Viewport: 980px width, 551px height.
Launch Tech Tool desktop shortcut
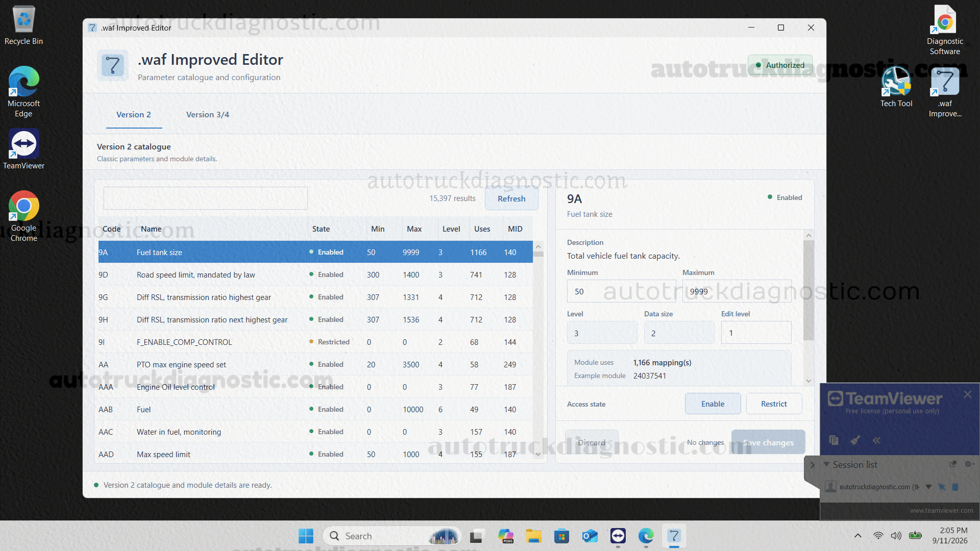click(x=896, y=87)
